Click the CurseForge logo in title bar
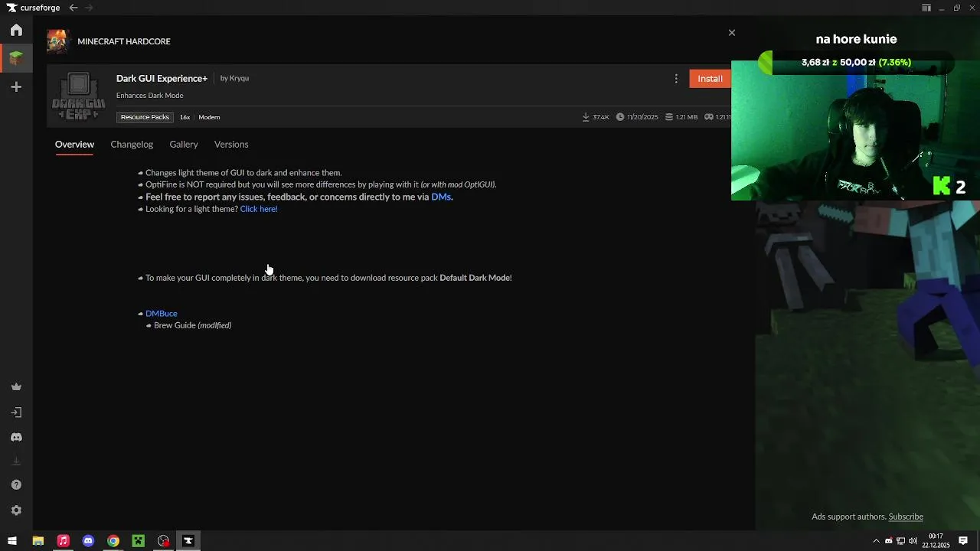 click(34, 8)
